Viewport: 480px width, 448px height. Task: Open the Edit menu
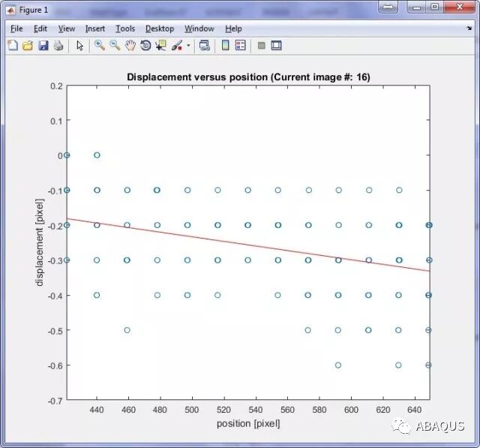pyautogui.click(x=40, y=29)
